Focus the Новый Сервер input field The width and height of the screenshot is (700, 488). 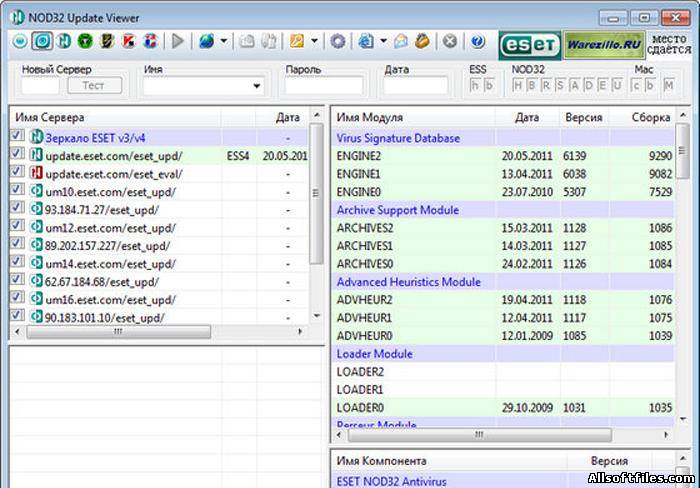tap(40, 85)
